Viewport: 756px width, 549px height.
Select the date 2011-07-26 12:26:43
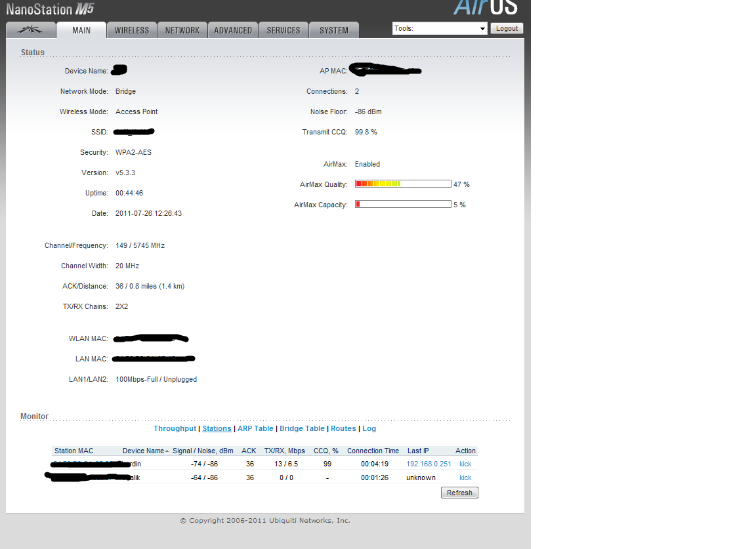148,213
